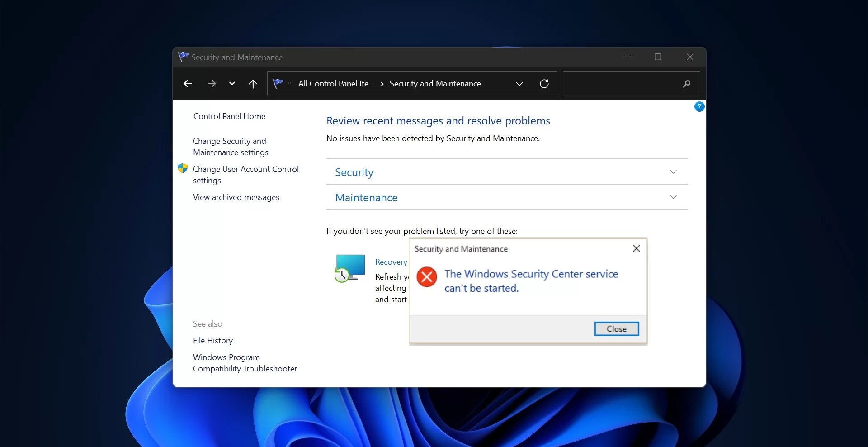Click the Recovery monitor icon
Screen dimensions: 868x447
pyautogui.click(x=350, y=268)
